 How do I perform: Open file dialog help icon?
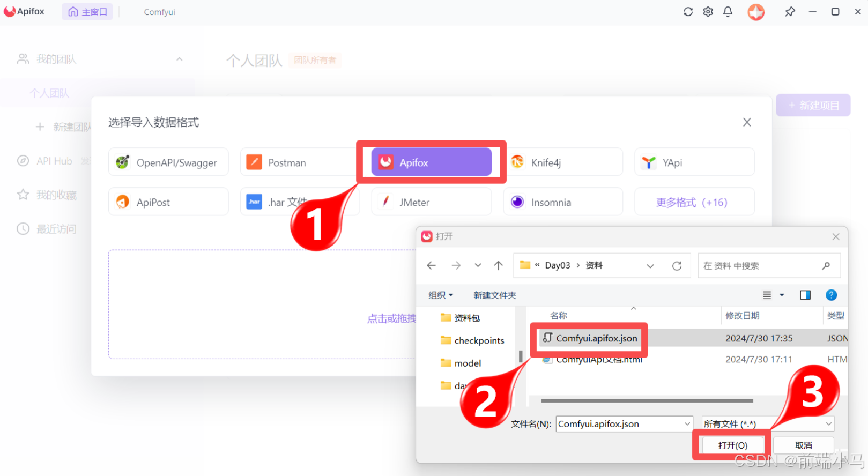pos(831,295)
